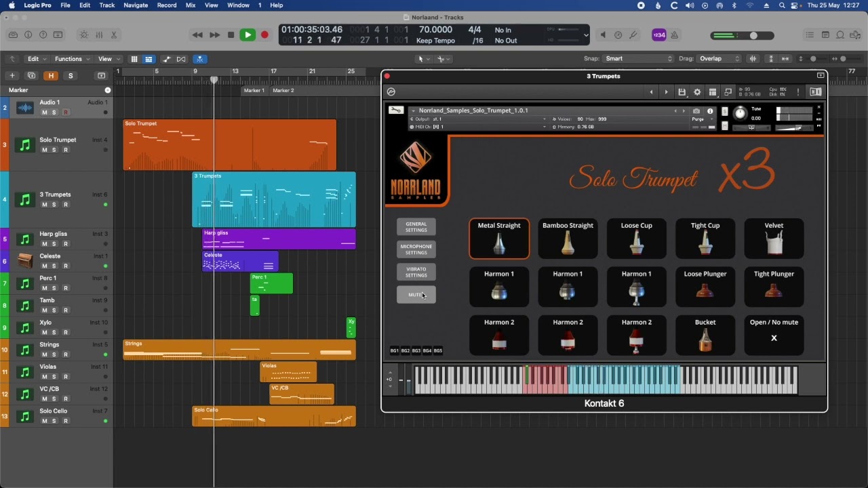Open the Editors scissors icon
The image size is (868, 488).
click(x=114, y=35)
